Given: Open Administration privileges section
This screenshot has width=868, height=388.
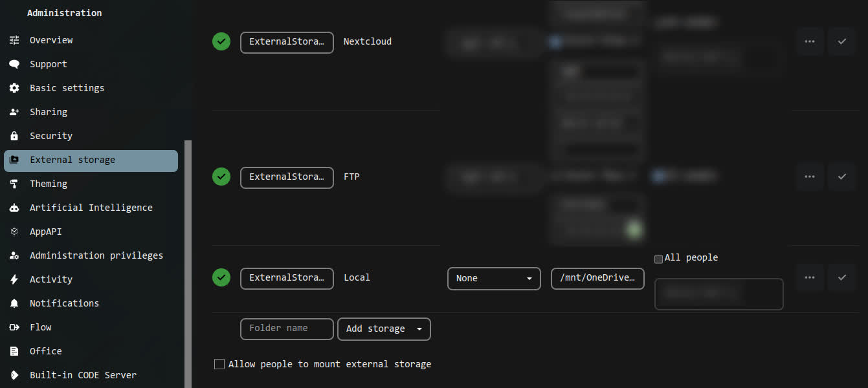Looking at the screenshot, I should pyautogui.click(x=14, y=255).
